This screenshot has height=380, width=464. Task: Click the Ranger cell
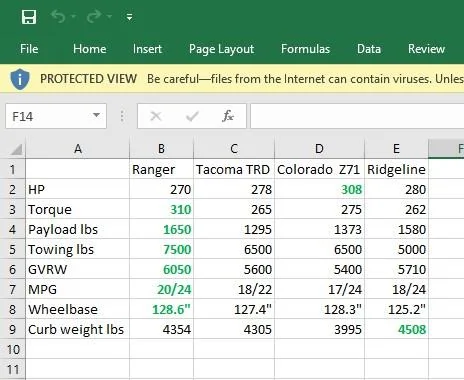coord(161,169)
